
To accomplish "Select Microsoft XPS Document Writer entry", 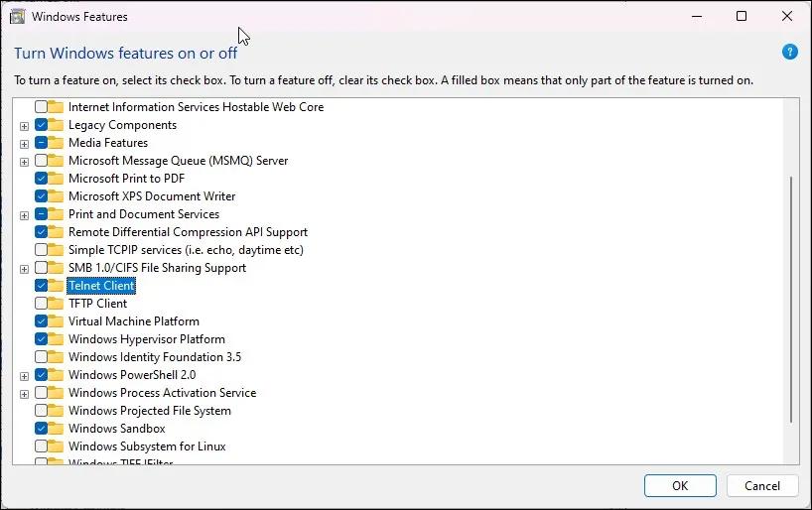I will pyautogui.click(x=151, y=196).
